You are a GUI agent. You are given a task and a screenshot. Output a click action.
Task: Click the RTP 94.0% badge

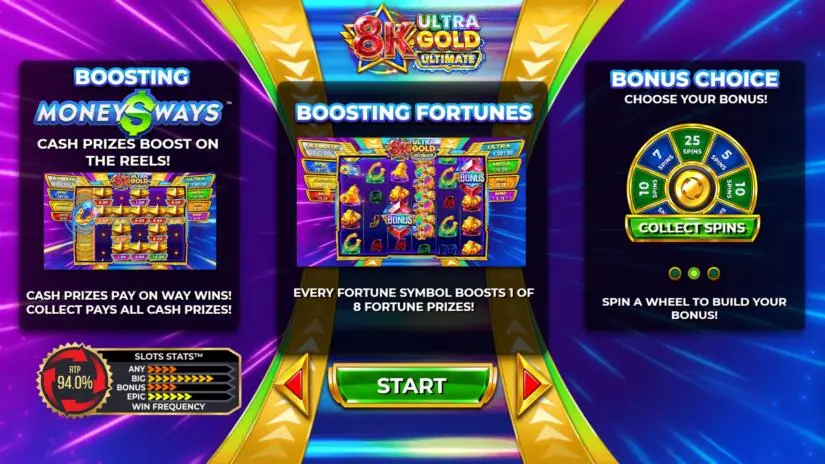coord(75,380)
